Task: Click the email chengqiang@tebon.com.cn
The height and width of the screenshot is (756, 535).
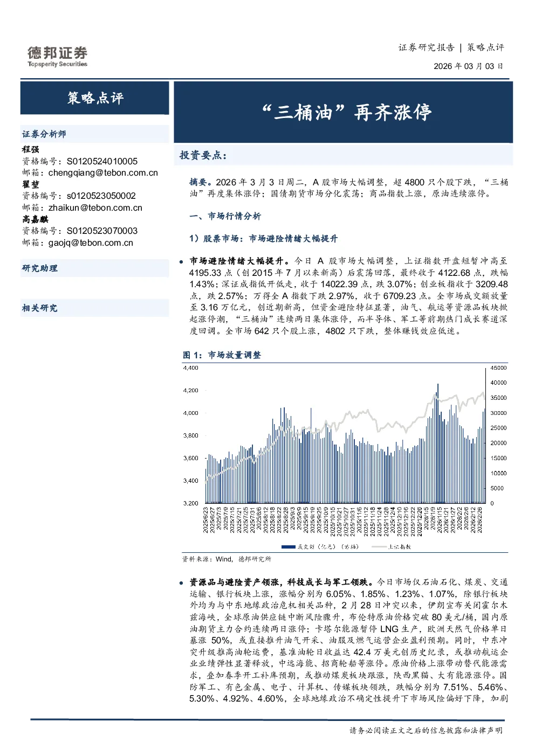Action: [103, 173]
